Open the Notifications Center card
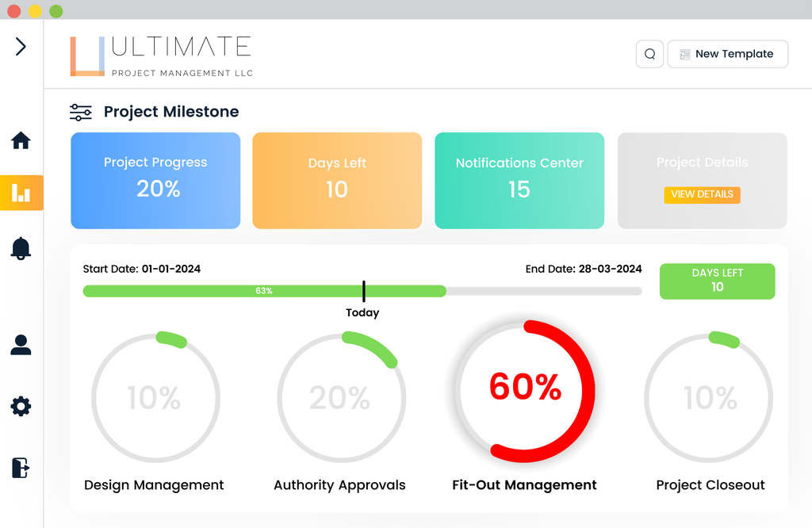 [519, 181]
